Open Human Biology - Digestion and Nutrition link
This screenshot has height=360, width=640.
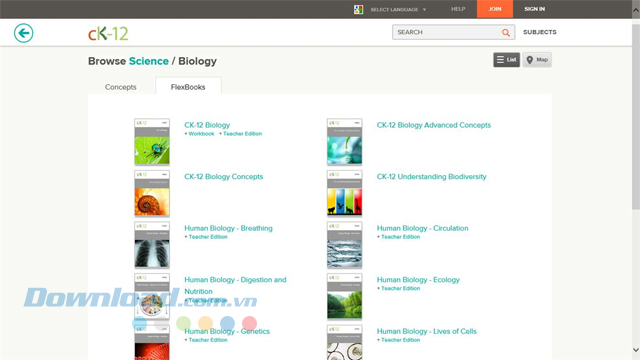[x=235, y=285]
